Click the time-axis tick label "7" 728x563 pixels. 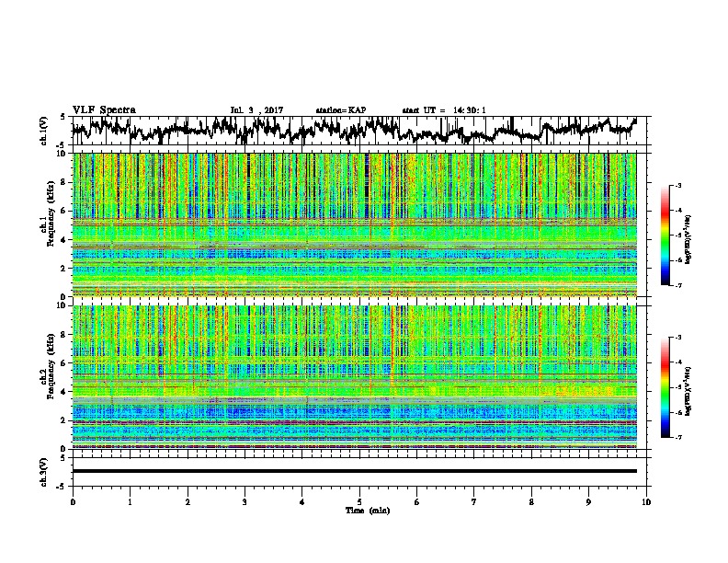pyautogui.click(x=474, y=501)
